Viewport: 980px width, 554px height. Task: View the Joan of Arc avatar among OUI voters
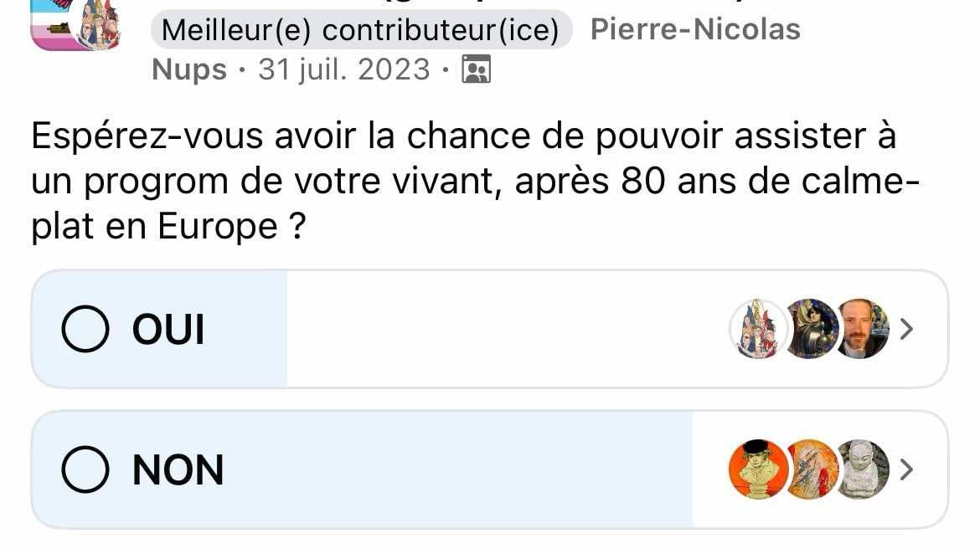tap(810, 329)
